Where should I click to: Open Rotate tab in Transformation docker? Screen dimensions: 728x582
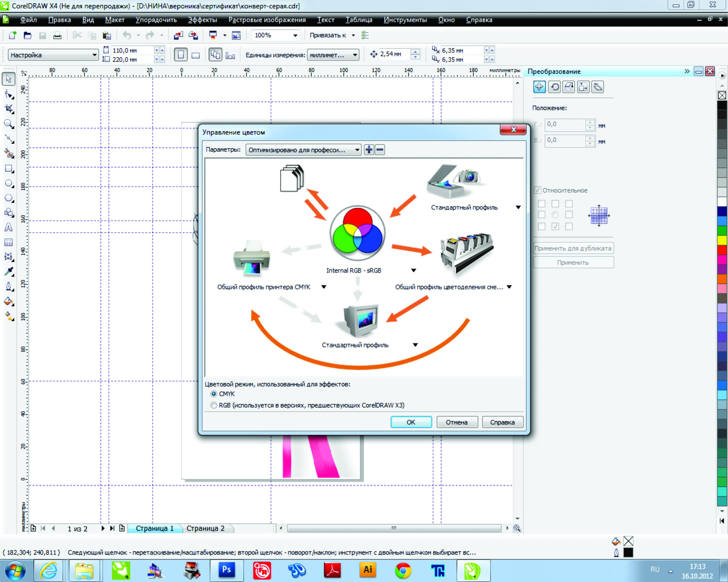554,87
